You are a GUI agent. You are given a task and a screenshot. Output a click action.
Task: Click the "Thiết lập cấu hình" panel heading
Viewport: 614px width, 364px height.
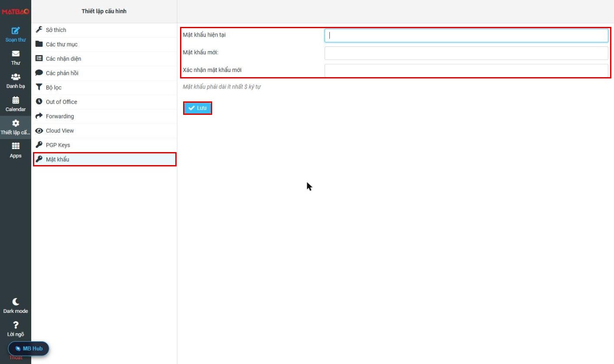[x=104, y=11]
